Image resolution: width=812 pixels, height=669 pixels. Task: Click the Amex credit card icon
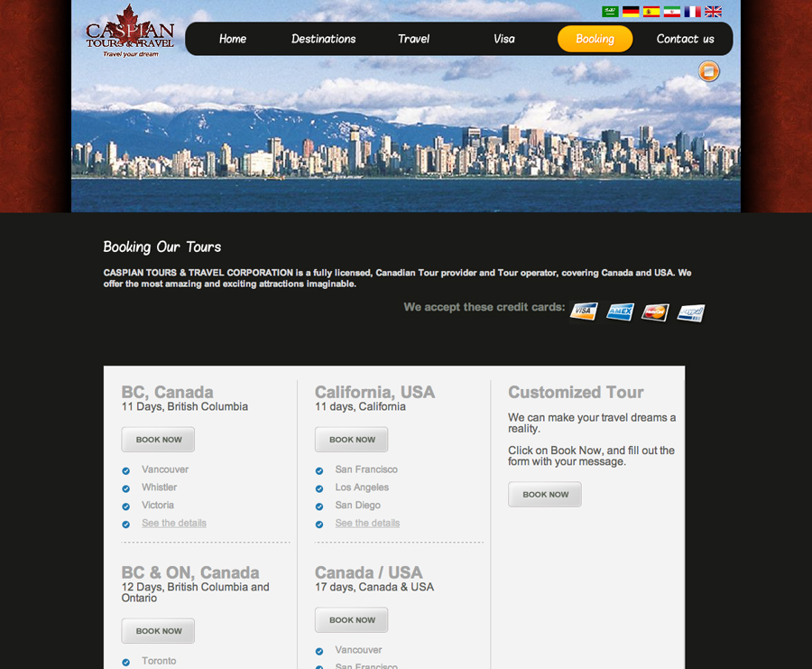(x=620, y=311)
